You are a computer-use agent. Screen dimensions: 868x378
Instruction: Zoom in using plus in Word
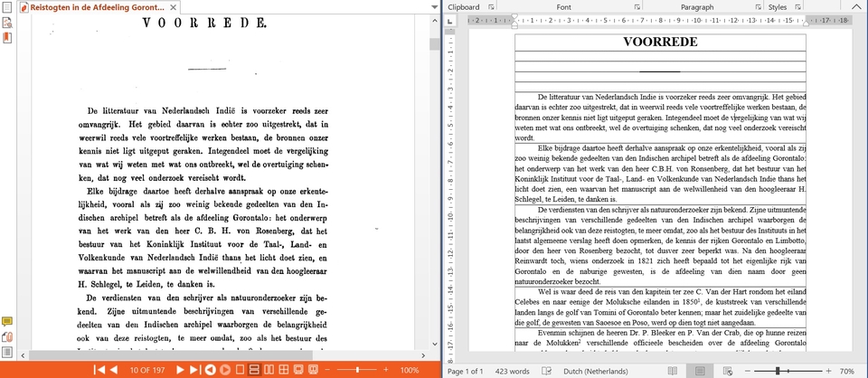point(829,371)
